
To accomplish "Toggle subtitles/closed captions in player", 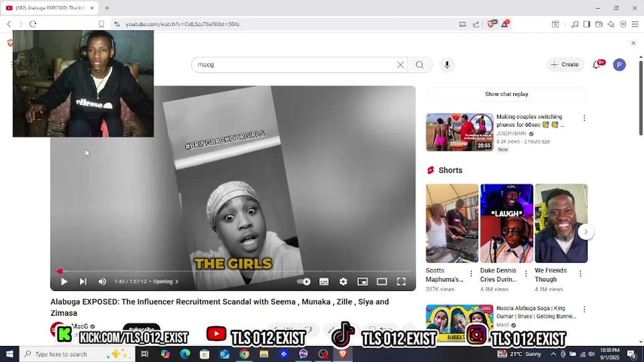I will click(x=324, y=282).
